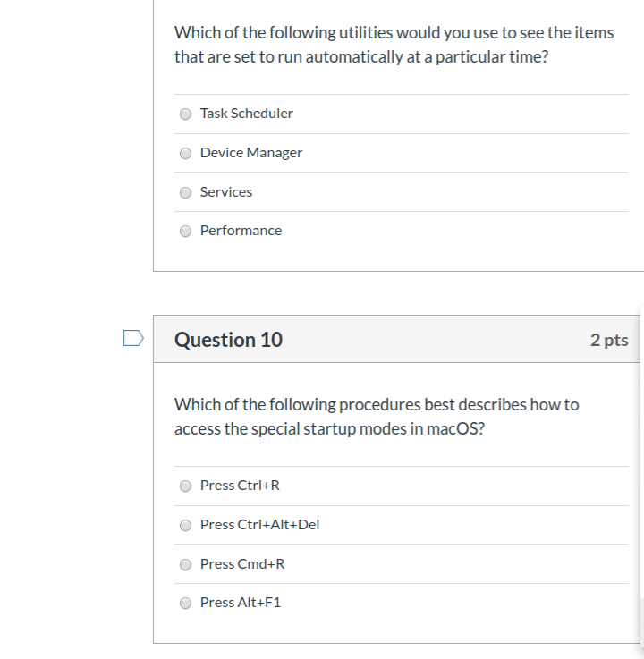Pick the Performance radio option
Image resolution: width=644 pixels, height=659 pixels.
point(185,232)
